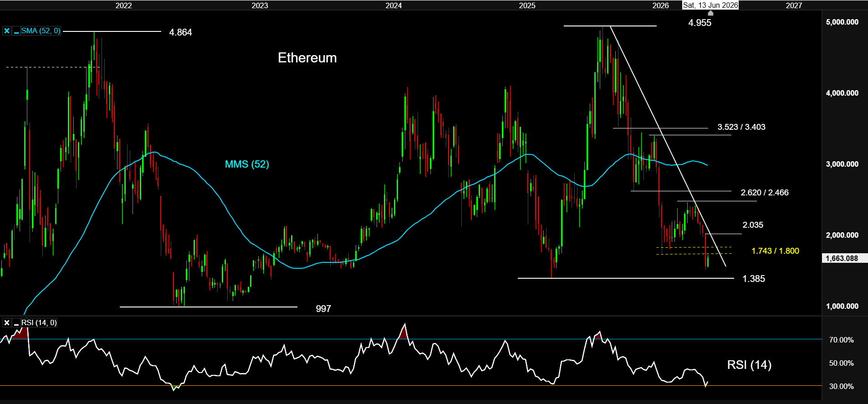Select the 2.620 / 2.466 level label
868x404 pixels.
coord(765,193)
